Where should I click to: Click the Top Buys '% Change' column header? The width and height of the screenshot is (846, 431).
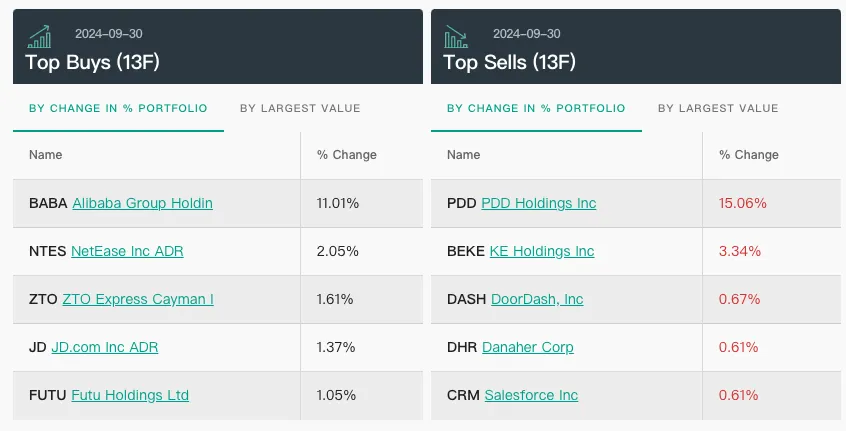click(347, 155)
